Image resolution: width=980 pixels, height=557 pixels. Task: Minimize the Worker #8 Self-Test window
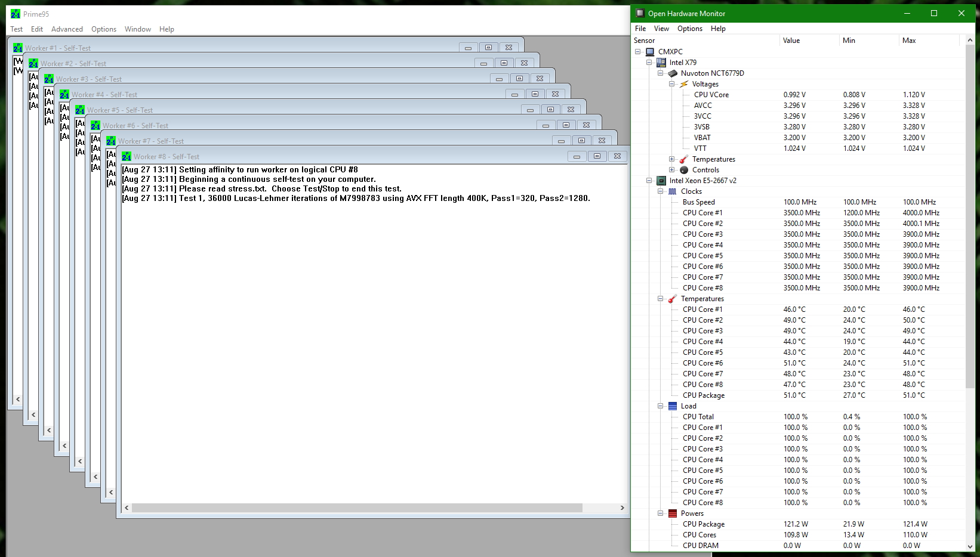coord(577,156)
